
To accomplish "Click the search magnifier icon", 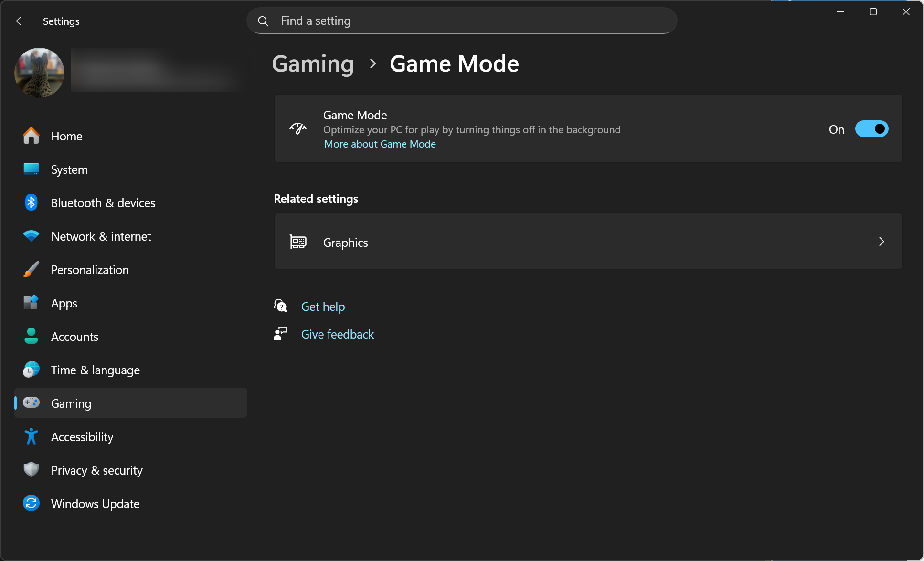I will coord(263,21).
